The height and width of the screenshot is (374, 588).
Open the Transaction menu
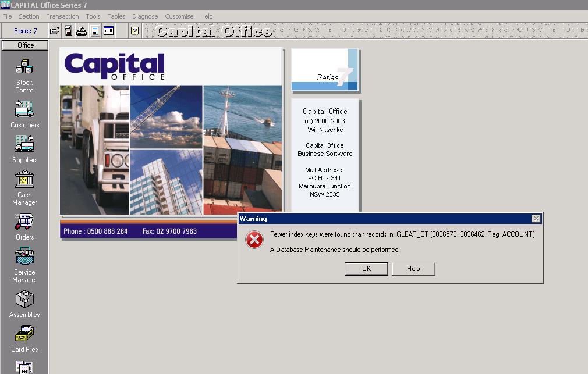tap(63, 16)
